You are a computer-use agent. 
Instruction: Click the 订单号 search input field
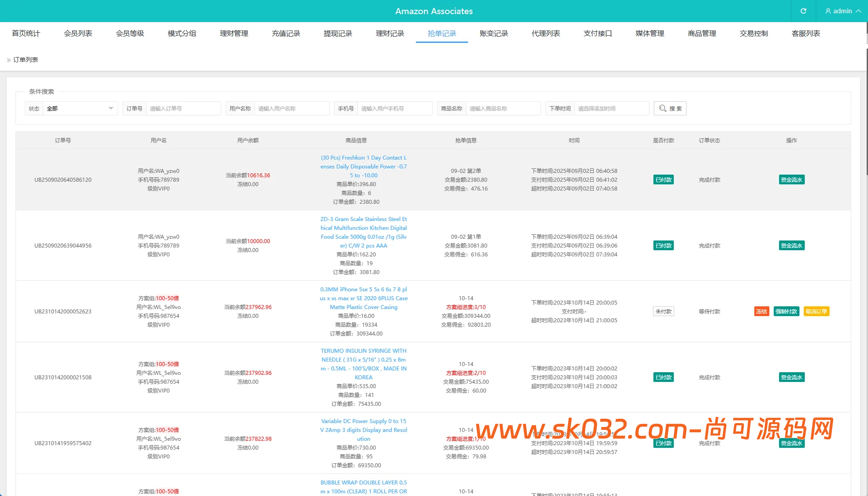click(183, 108)
